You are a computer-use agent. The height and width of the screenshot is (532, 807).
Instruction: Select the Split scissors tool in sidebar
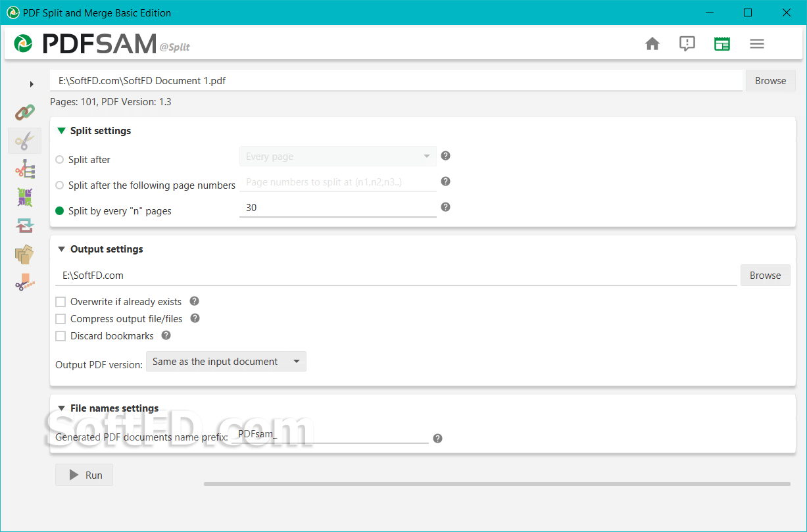[24, 141]
